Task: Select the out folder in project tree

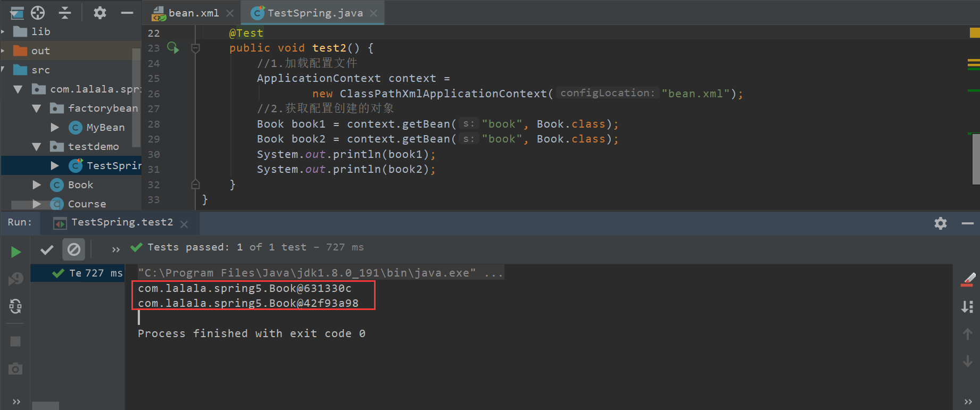Action: pos(40,51)
